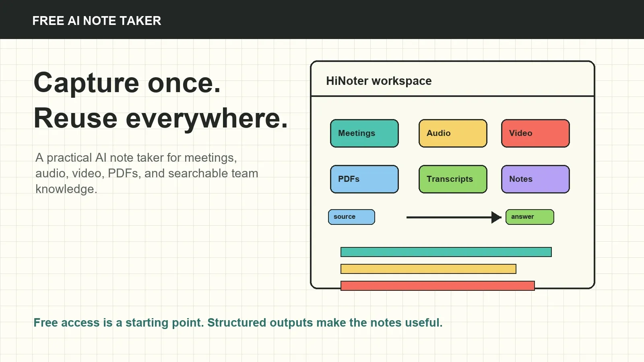Click the HiNoter workspace title

tap(379, 81)
